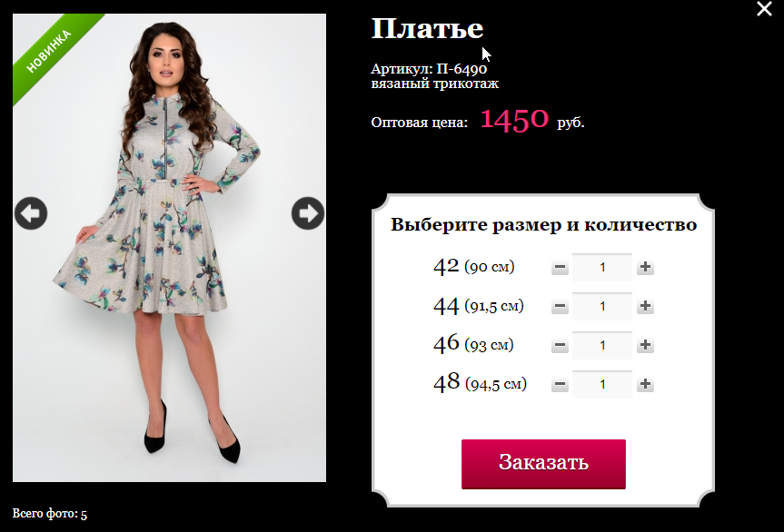Go to the previous dress photo
The image size is (784, 532).
tap(31, 213)
